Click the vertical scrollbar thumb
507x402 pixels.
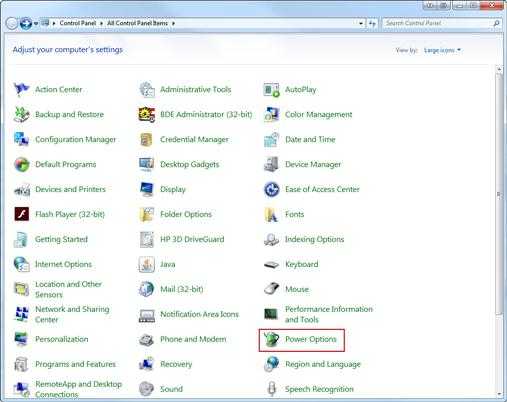pyautogui.click(x=499, y=194)
